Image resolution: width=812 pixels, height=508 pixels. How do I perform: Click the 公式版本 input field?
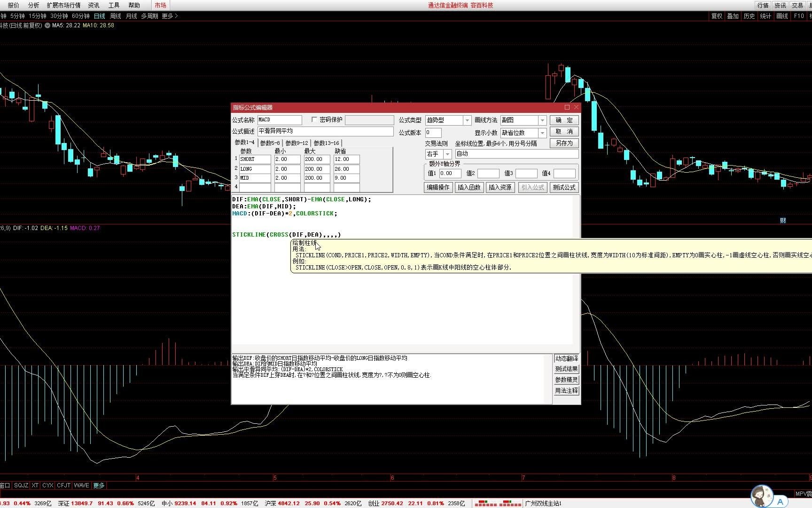coord(433,133)
